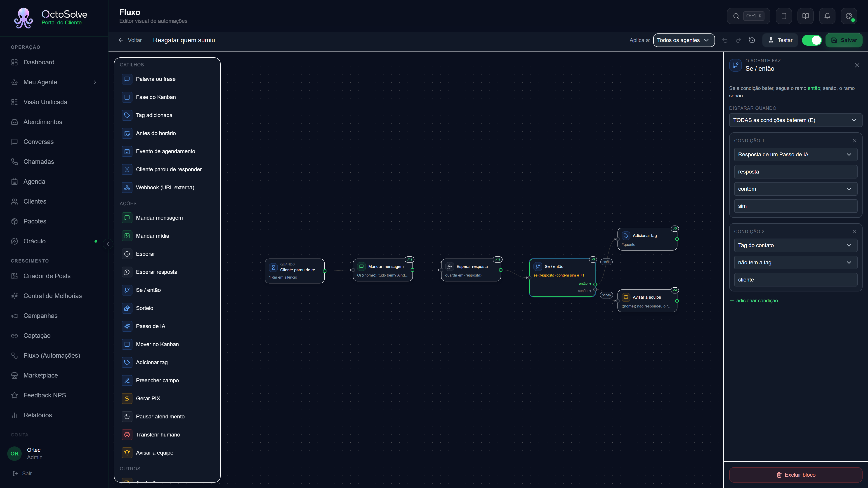Remove Condição 2 with its X

[854, 231]
